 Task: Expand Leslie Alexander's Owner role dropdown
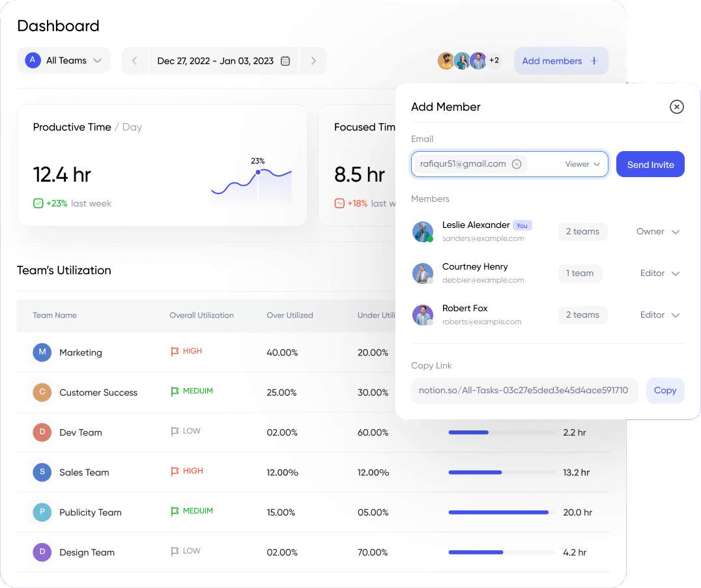point(658,232)
